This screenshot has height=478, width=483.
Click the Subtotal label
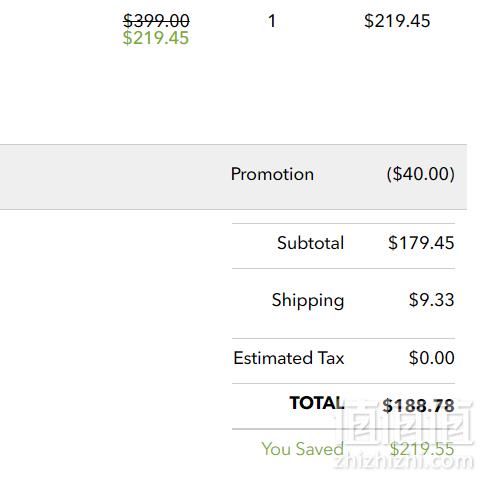coord(310,243)
